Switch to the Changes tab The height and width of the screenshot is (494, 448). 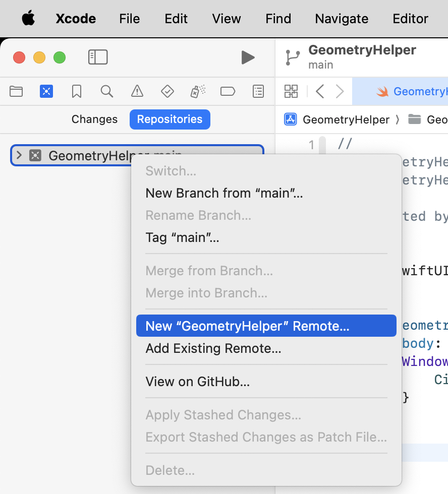[x=94, y=119]
